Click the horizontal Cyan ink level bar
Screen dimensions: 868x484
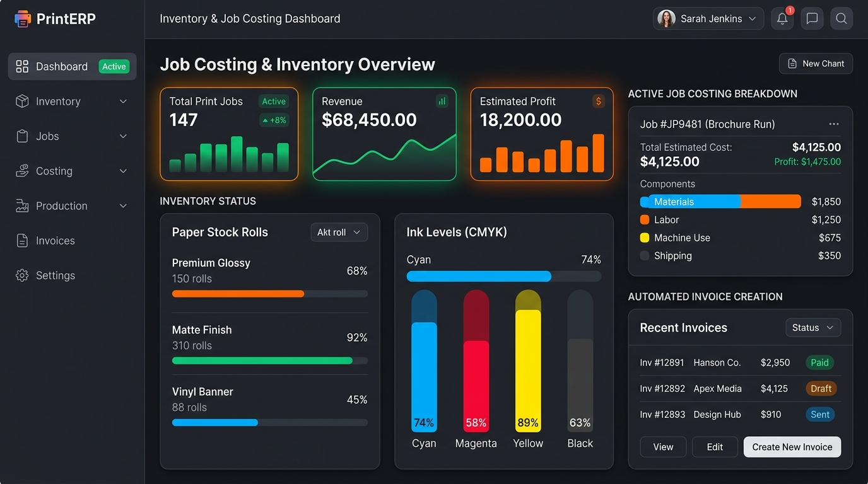coord(504,276)
